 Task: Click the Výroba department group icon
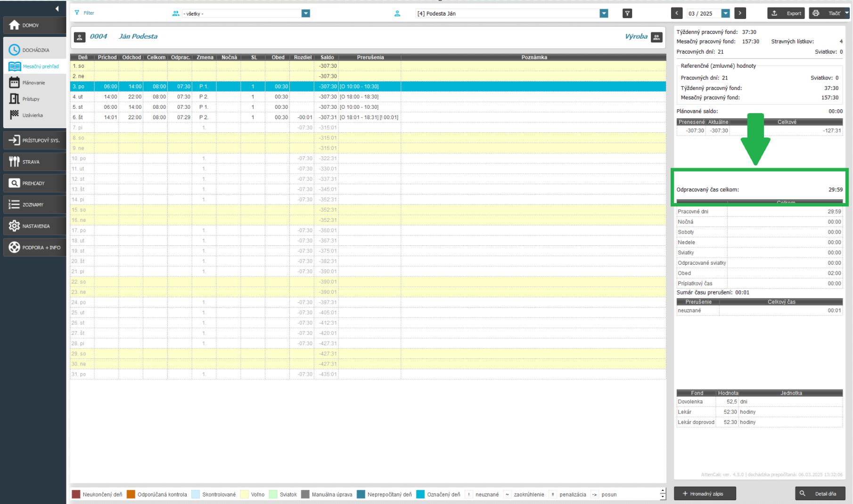pyautogui.click(x=656, y=37)
